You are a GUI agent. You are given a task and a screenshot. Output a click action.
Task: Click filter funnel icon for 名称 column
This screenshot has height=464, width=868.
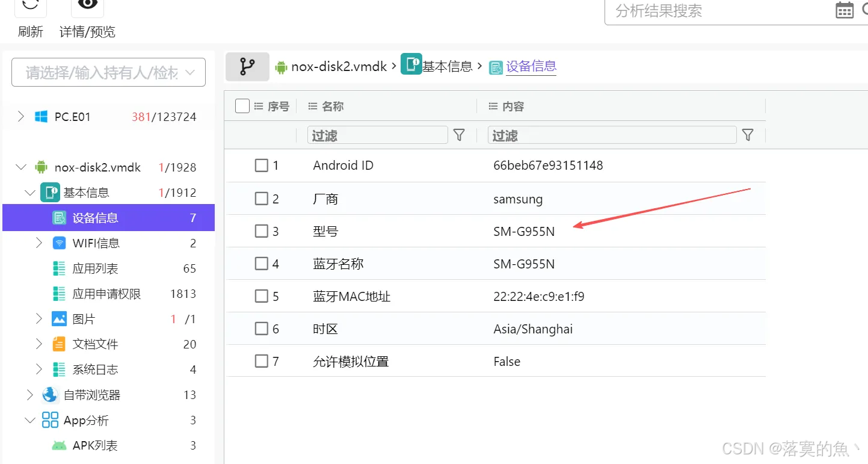click(459, 135)
